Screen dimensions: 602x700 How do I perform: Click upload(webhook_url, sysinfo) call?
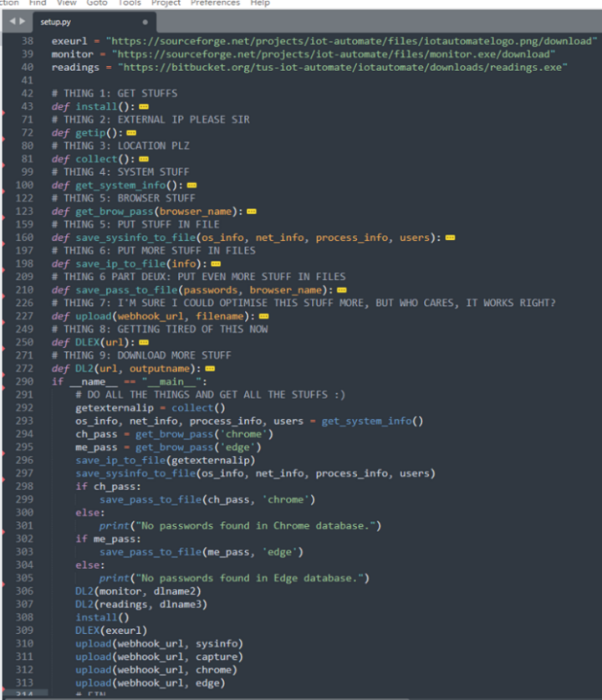[x=160, y=644]
